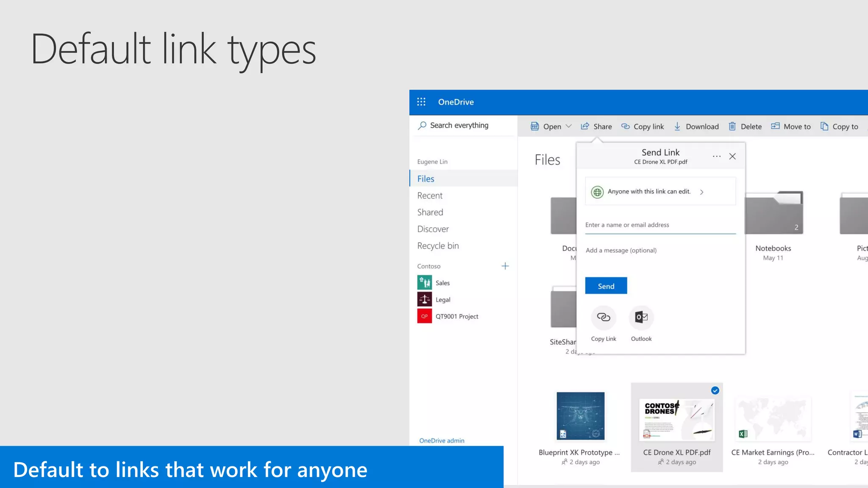Deselect the CE Drone XL PDF checkmark
The image size is (868, 488).
pyautogui.click(x=715, y=391)
